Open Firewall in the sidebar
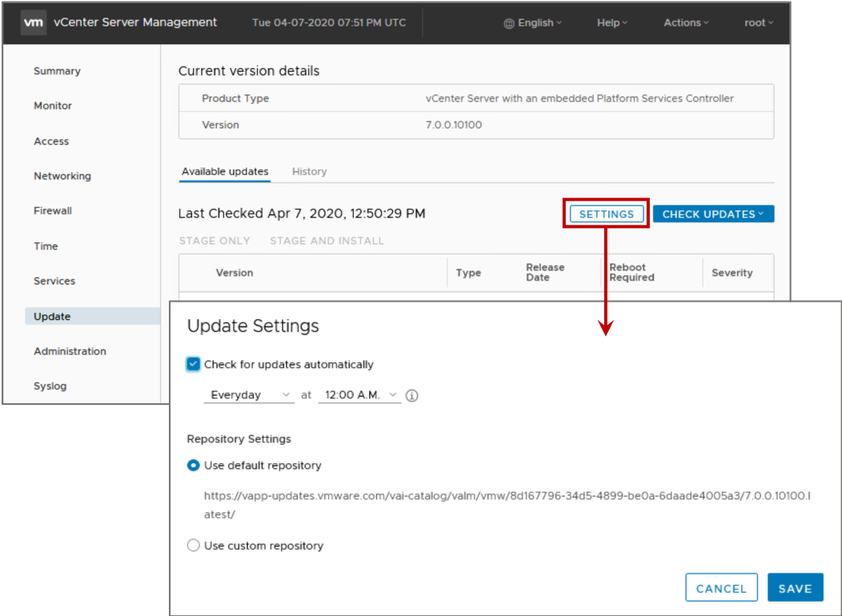 (x=53, y=211)
